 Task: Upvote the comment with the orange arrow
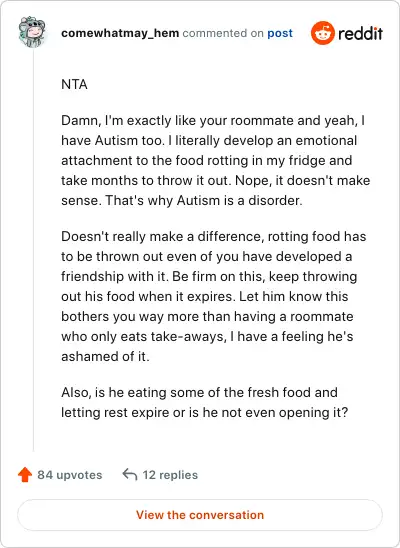[x=25, y=475]
